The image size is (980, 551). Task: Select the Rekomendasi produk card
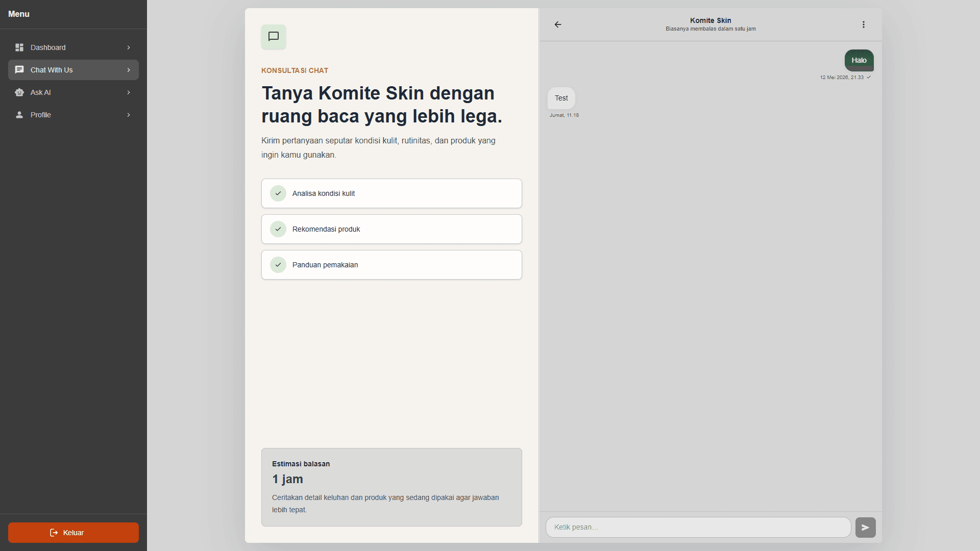(391, 229)
